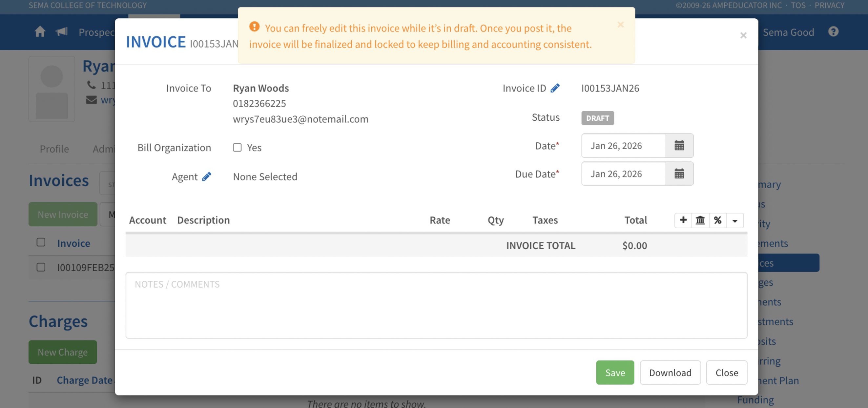
Task: Click the bank institution icon button
Action: click(x=700, y=220)
